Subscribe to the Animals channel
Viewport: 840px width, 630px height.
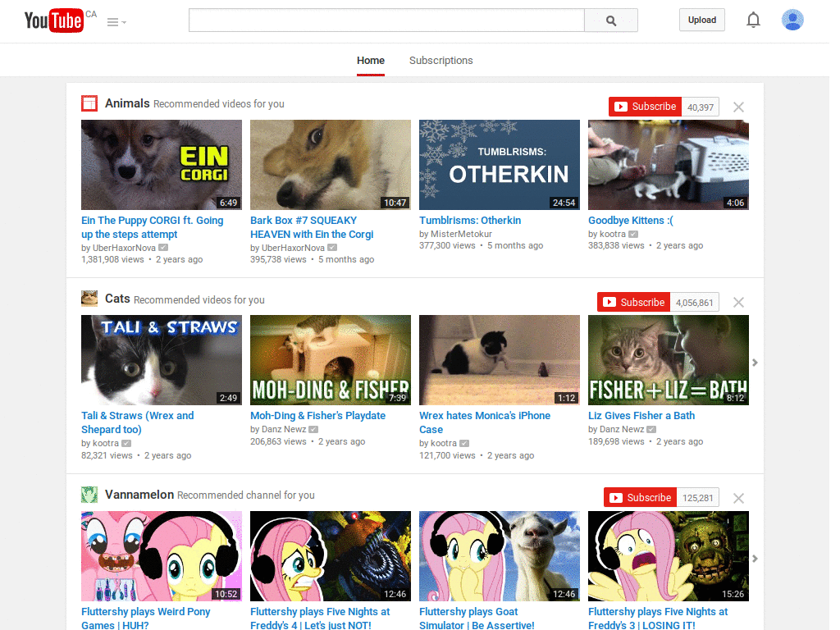tap(645, 107)
